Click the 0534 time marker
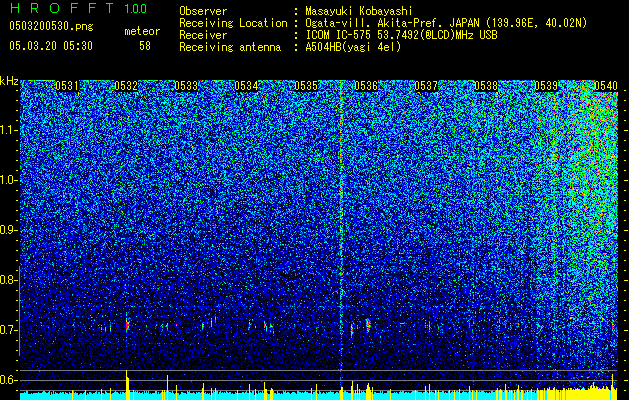 246,86
